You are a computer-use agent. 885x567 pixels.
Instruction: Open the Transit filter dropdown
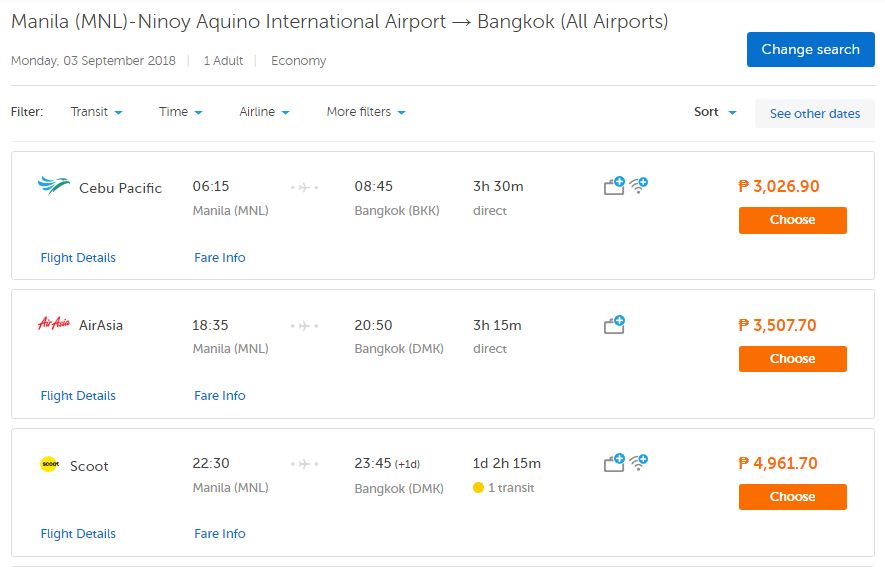(x=96, y=112)
